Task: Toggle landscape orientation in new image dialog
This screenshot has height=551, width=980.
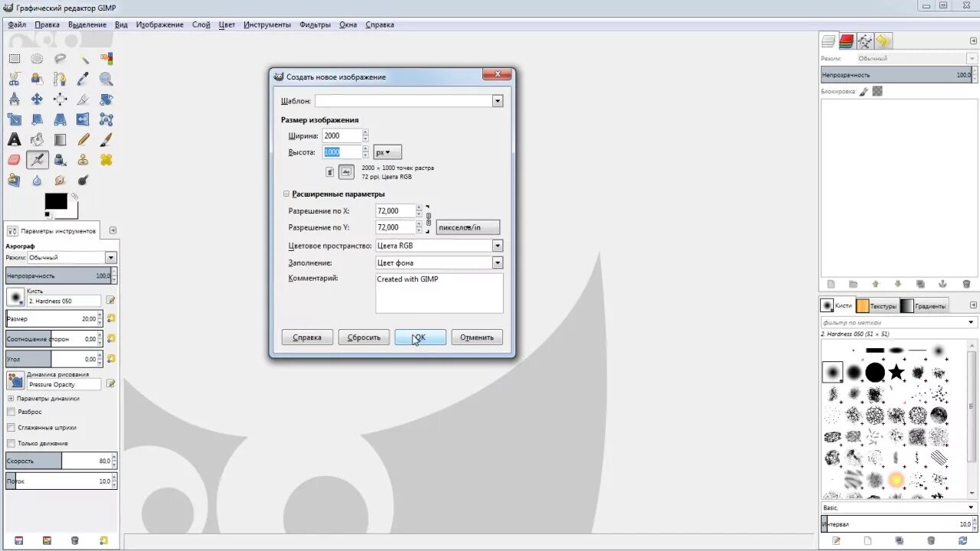Action: tap(346, 172)
